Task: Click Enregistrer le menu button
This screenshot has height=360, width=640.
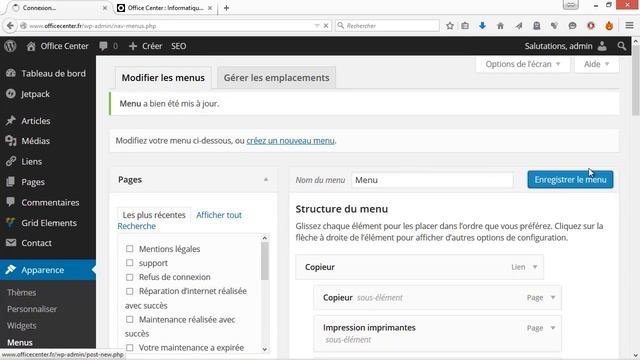Action: coord(570,180)
